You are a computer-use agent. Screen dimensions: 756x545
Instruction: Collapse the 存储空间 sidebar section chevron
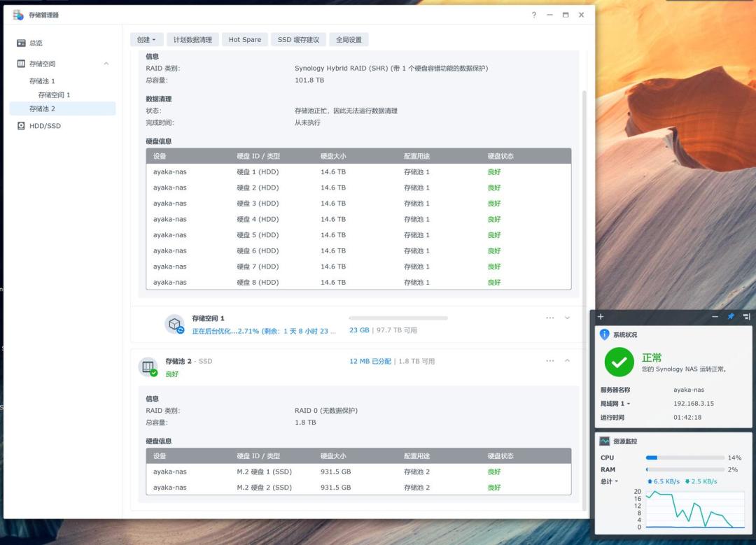tap(106, 64)
